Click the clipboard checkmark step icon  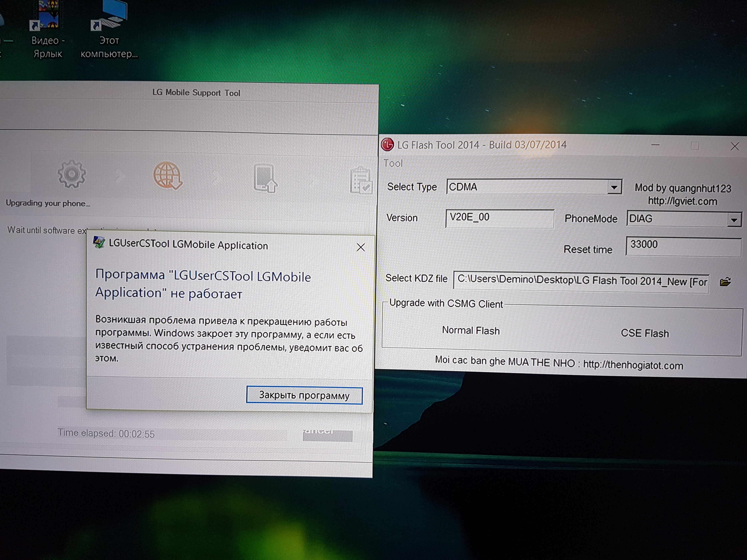coord(361,181)
